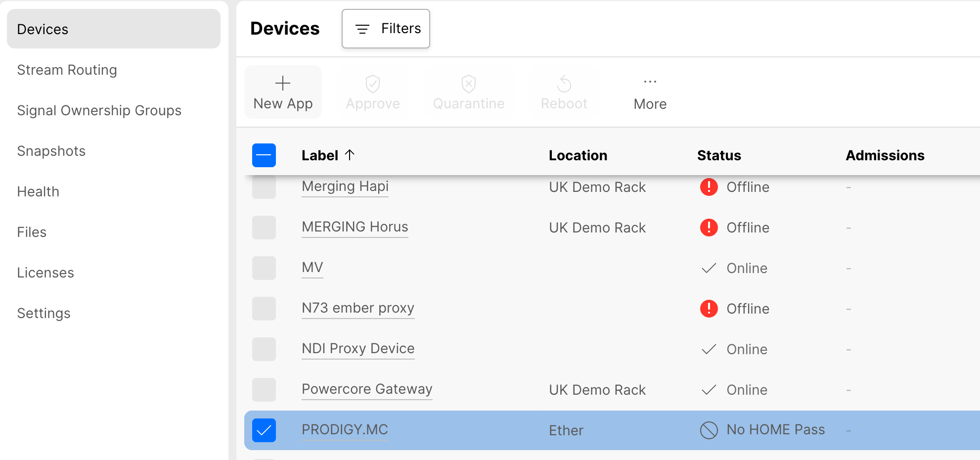Open the N73 ember proxy link
This screenshot has width=980, height=460.
click(x=358, y=308)
